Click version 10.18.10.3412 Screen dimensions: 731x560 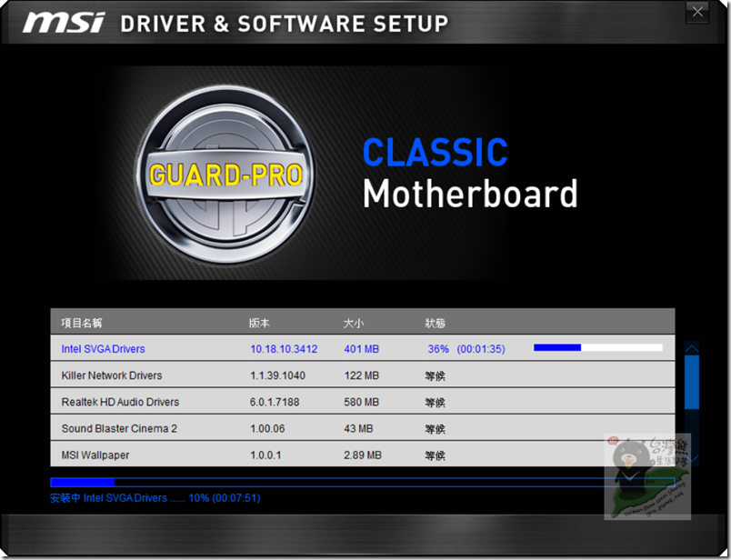[284, 349]
